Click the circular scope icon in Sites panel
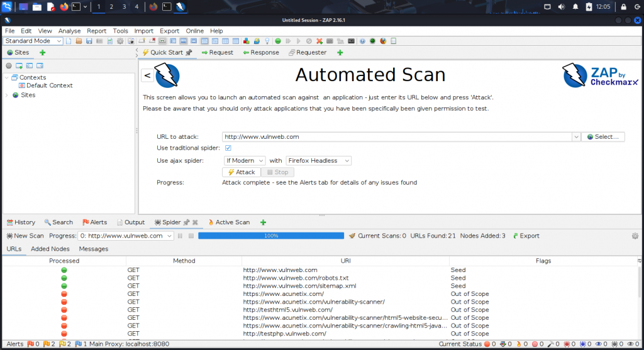Screen dimensions: 644x350 point(9,65)
